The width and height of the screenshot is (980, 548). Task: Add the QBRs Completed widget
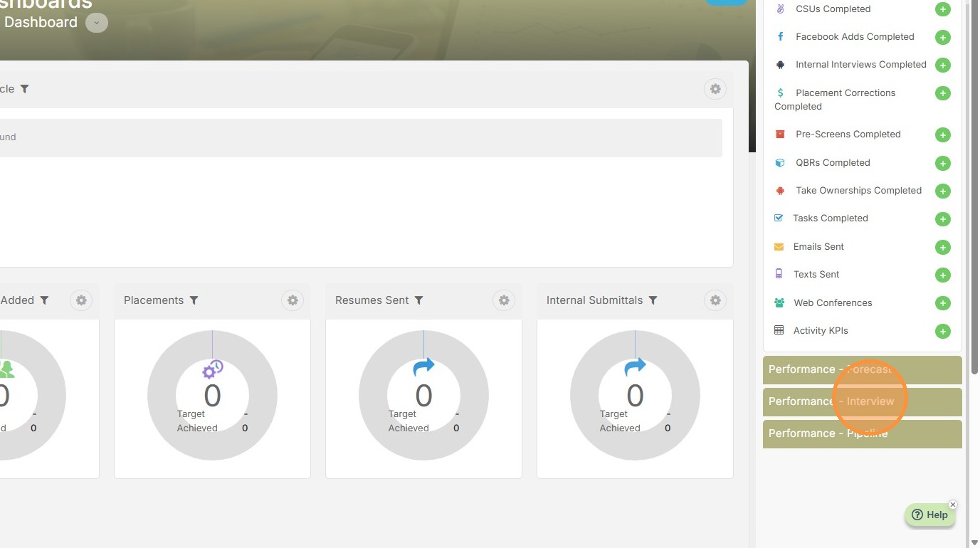pyautogui.click(x=942, y=163)
